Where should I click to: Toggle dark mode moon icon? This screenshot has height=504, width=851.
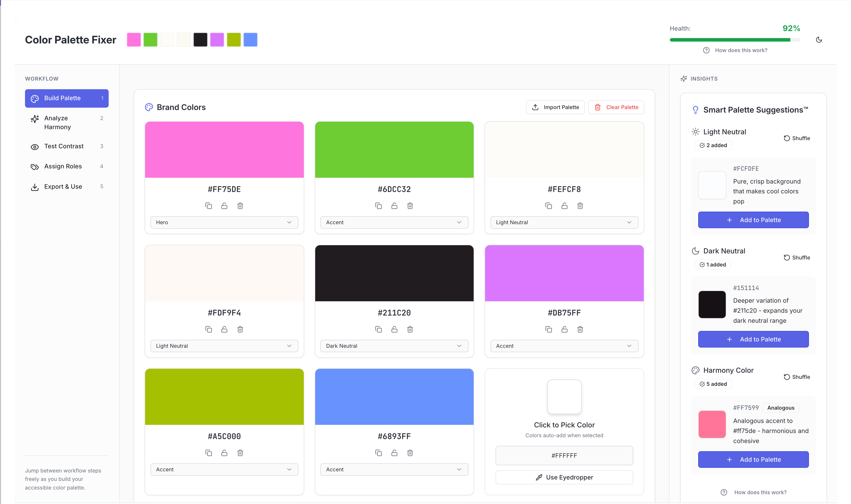coord(819,40)
